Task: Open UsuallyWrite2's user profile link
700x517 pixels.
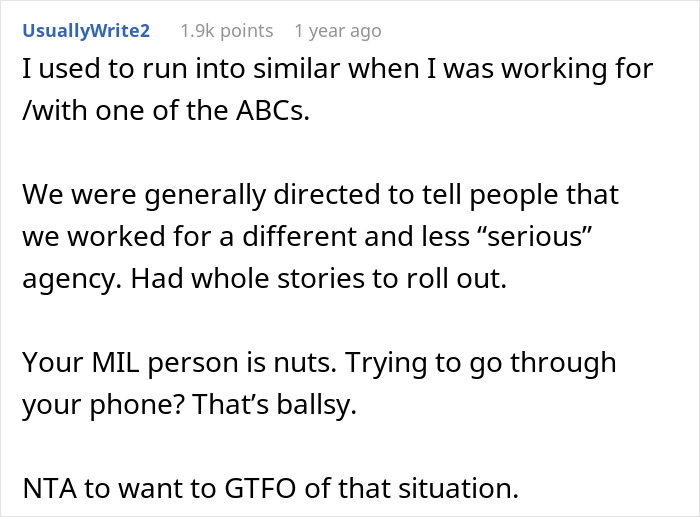Action: [x=86, y=31]
